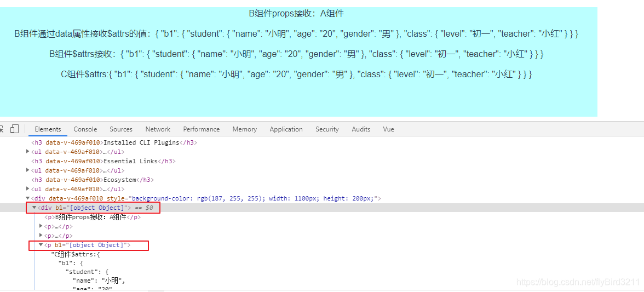Image resolution: width=644 pixels, height=292 pixels.
Task: Expand collapsed p right below B组件props接收 node
Action: (x=41, y=226)
